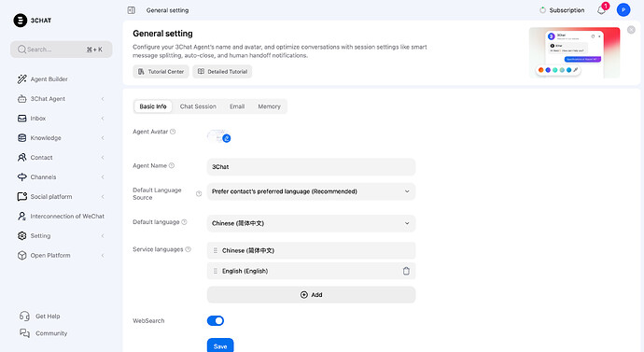Delete the English service language
Screen dimensions: 644x352
[x=406, y=271]
